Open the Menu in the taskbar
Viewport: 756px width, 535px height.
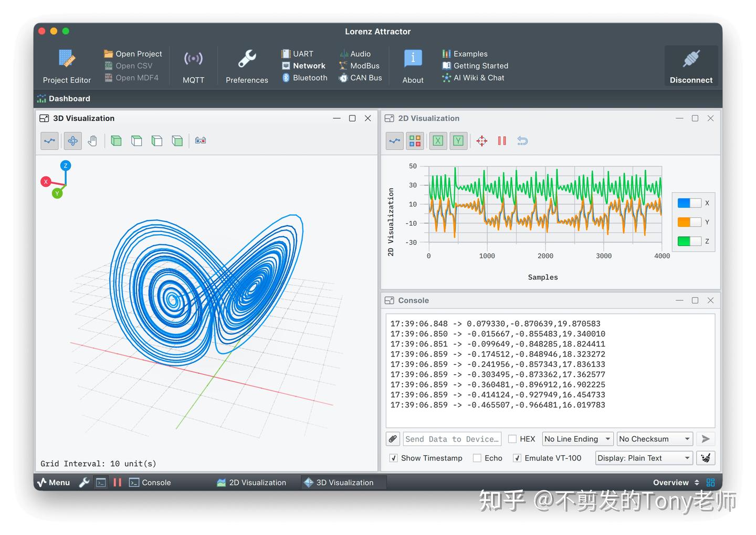pyautogui.click(x=54, y=482)
